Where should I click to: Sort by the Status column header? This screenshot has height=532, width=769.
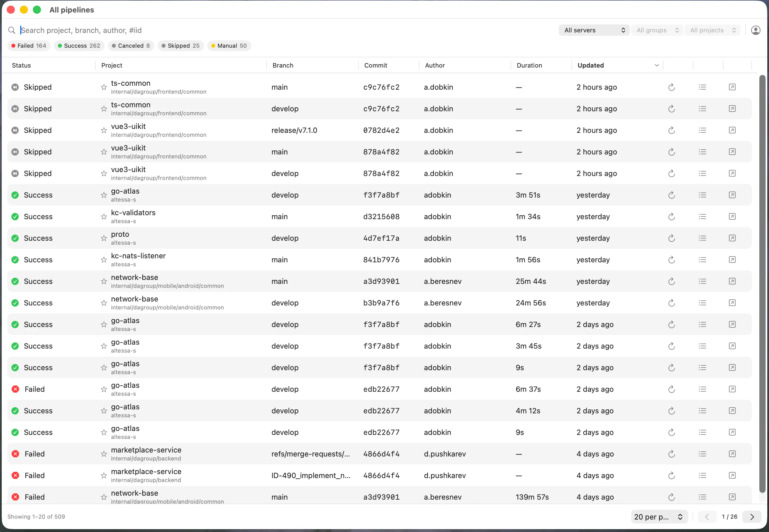coord(21,66)
